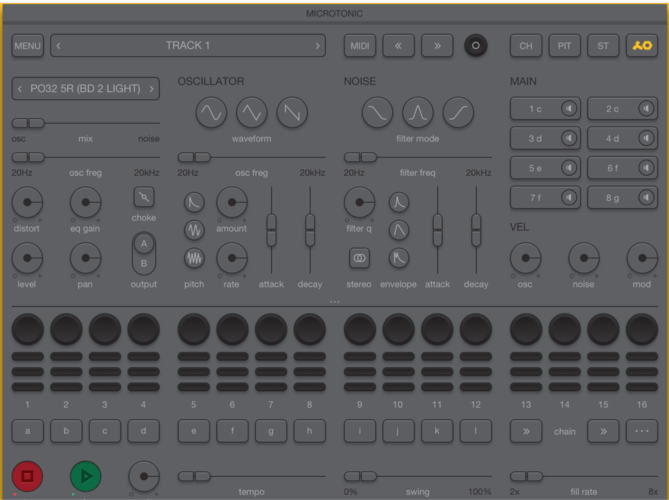Select the triangle oscillator waveform
The height and width of the screenshot is (500, 669).
pyautogui.click(x=252, y=113)
